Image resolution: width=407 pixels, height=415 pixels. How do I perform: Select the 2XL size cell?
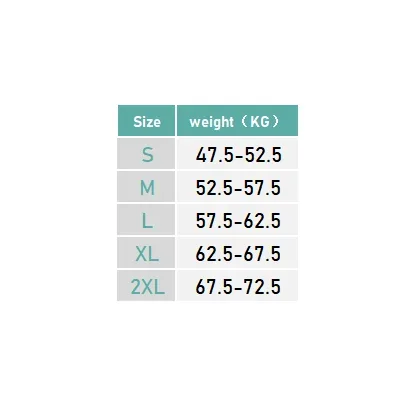click(x=146, y=286)
